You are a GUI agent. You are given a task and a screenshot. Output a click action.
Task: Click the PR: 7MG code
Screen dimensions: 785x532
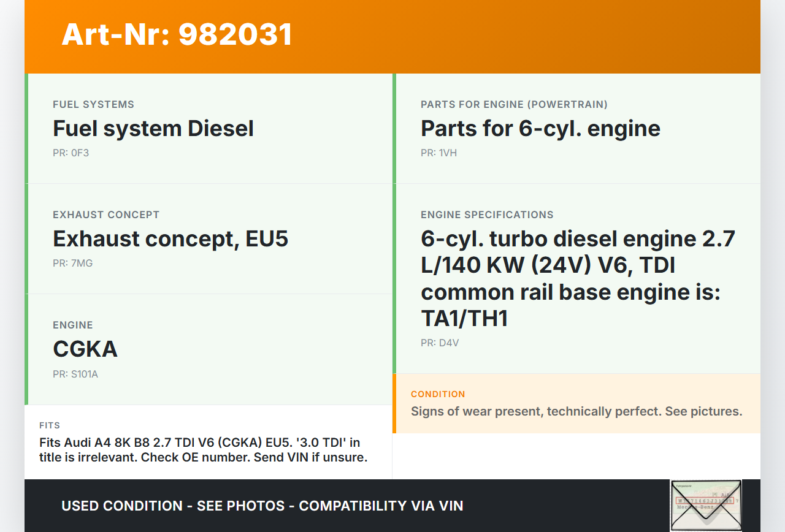tap(72, 263)
